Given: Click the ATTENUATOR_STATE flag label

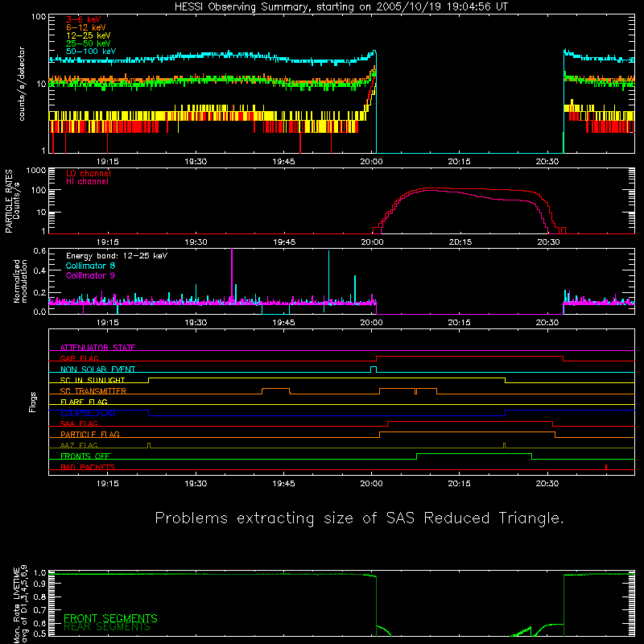Looking at the screenshot, I should [x=97, y=348].
